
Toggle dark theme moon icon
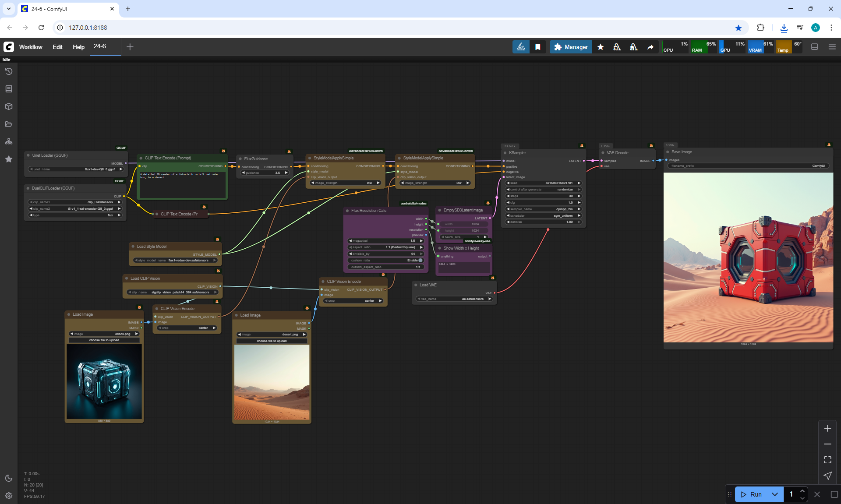(x=8, y=478)
